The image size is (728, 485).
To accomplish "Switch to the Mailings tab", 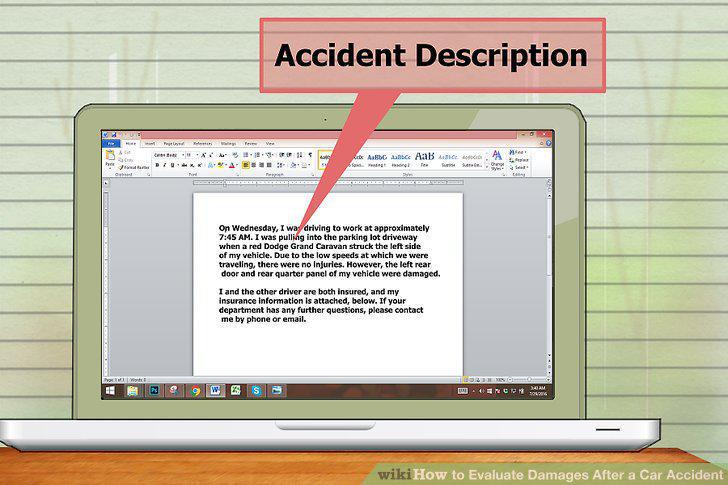I will click(x=228, y=144).
